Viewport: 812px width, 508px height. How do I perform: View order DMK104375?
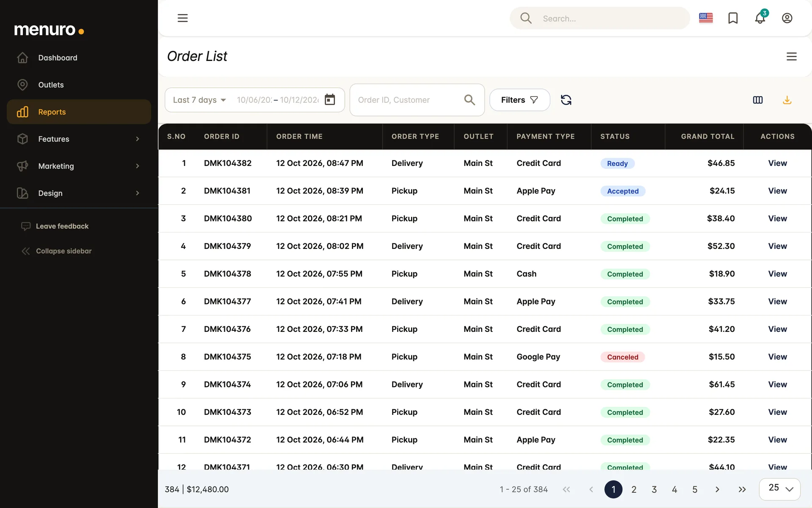click(777, 356)
